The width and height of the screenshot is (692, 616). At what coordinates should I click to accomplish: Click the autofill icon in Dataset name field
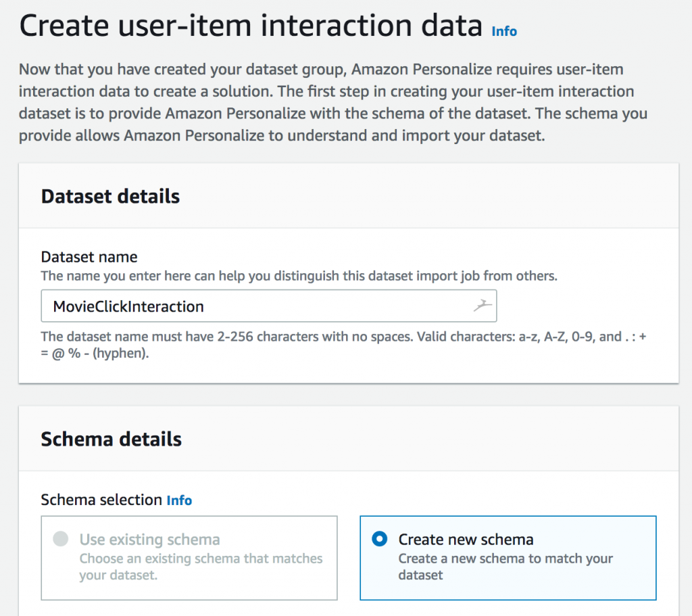(x=481, y=306)
